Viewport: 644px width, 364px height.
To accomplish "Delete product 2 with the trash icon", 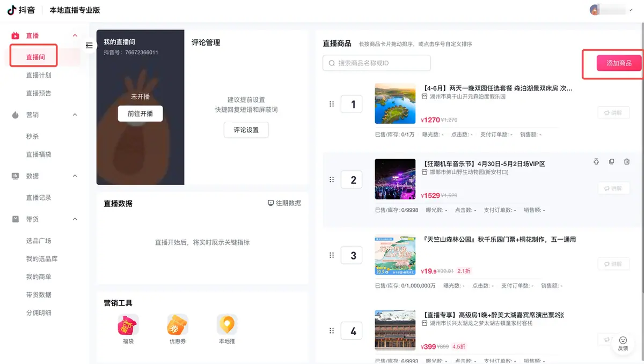I will pos(627,161).
